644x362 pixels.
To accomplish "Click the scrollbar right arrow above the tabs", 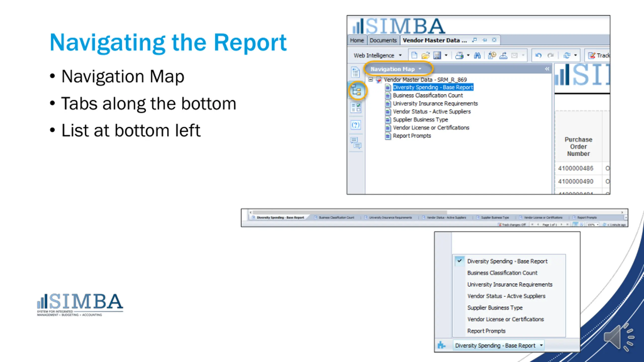I will (x=622, y=212).
